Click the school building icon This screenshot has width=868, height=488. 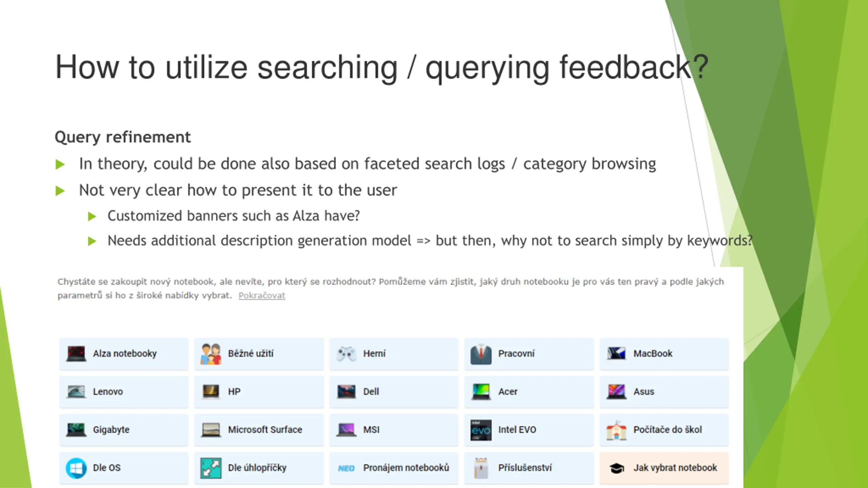click(616, 430)
